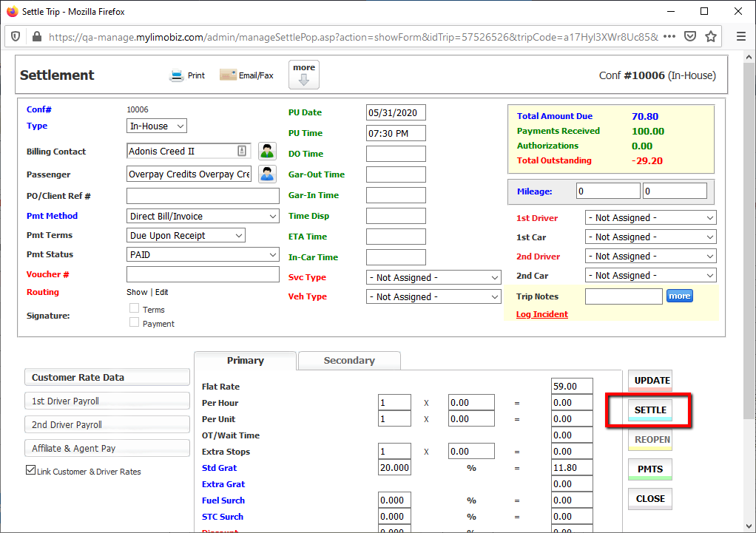Enable the Terms signature checkbox

135,308
